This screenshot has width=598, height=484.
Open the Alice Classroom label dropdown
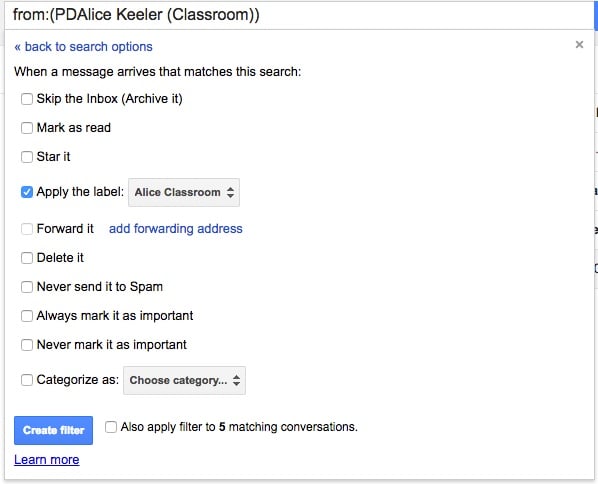pos(184,192)
